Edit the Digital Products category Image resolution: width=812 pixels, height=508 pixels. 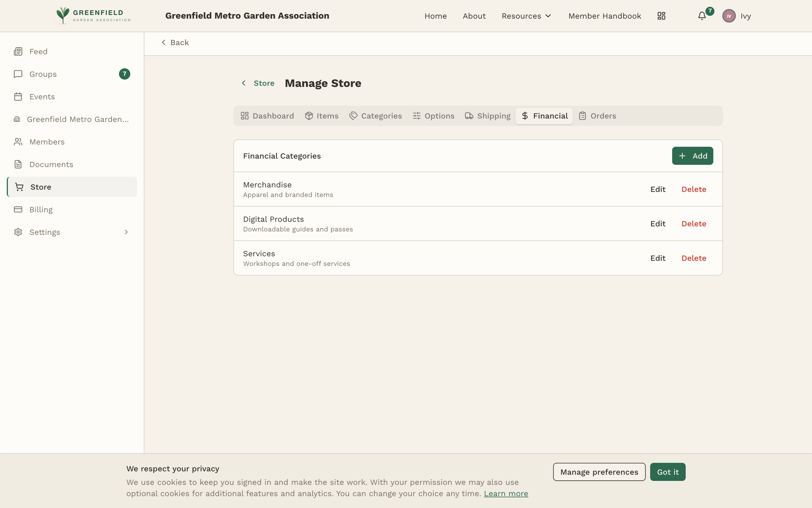pyautogui.click(x=658, y=224)
